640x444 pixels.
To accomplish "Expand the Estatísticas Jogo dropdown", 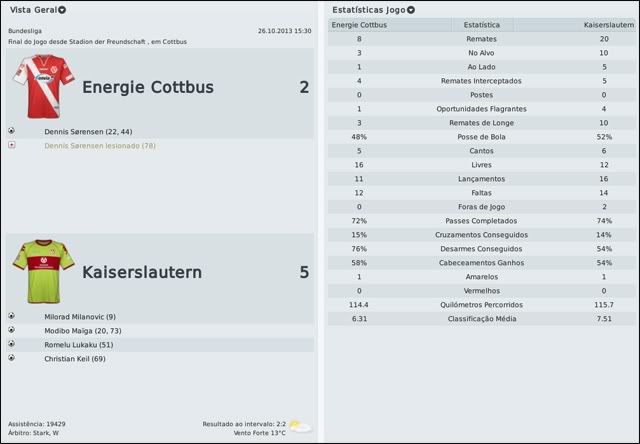I will pos(411,10).
